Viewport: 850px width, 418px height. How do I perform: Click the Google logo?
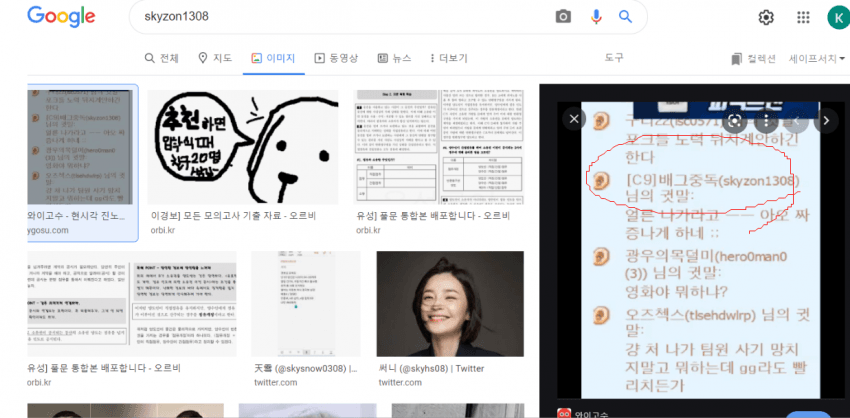[61, 17]
